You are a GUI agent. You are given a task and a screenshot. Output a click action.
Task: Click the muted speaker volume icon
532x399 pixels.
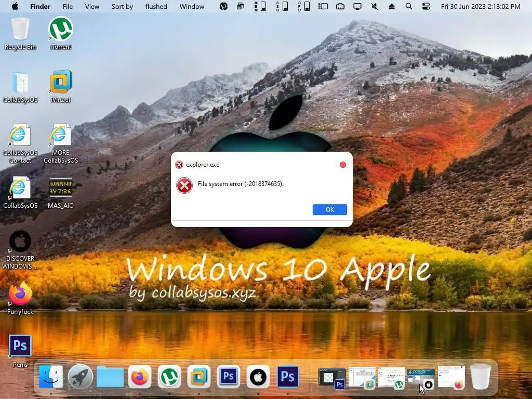[375, 6]
